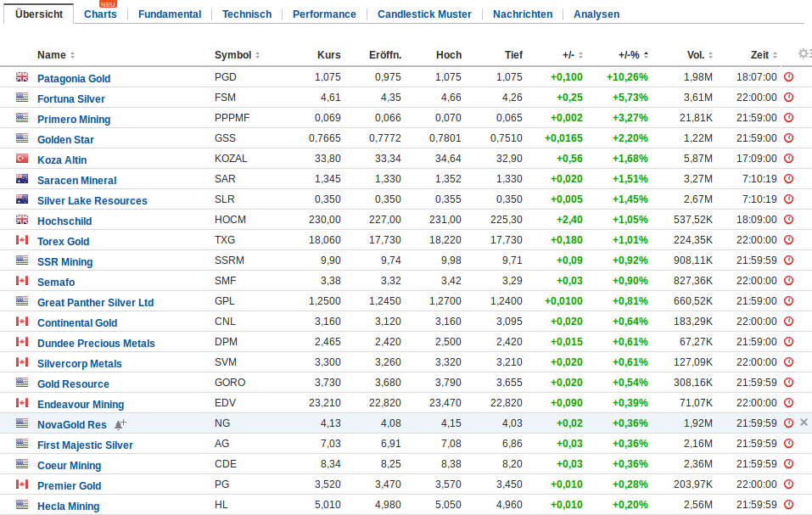This screenshot has width=812, height=515.
Task: Open the Dundee Precious Metals link
Action: [x=96, y=343]
